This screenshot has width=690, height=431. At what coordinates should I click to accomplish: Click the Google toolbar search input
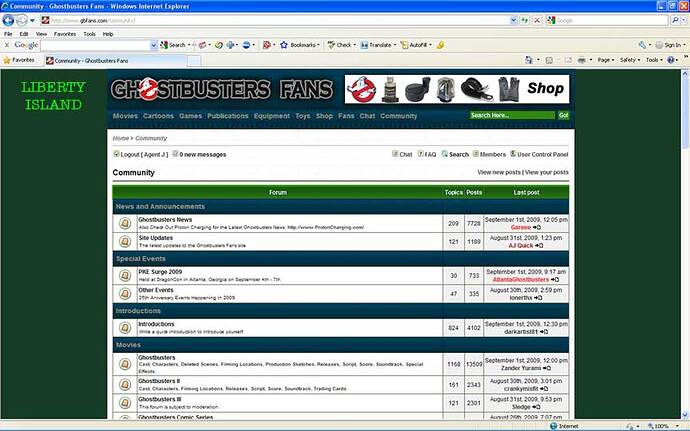95,45
